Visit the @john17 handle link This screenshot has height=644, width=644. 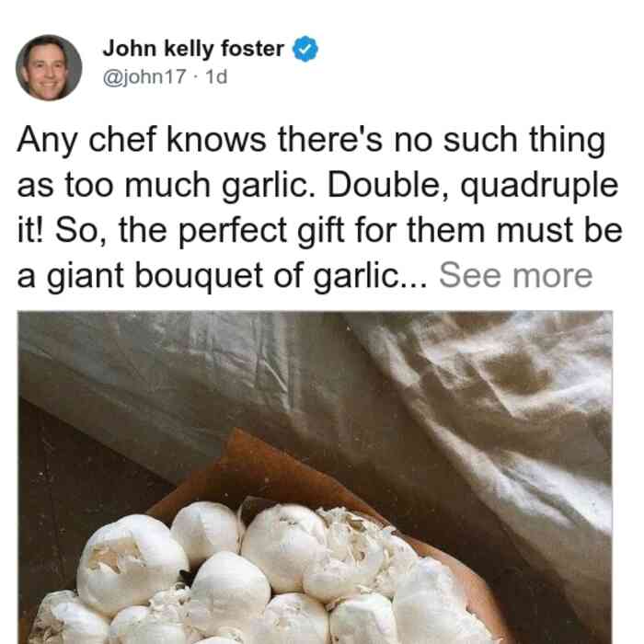coord(144,76)
